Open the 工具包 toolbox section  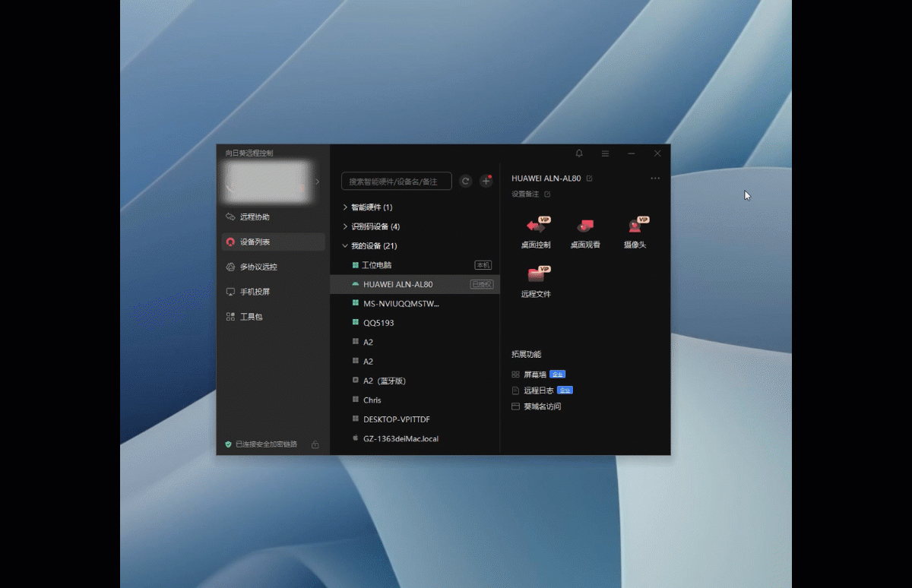(274, 317)
